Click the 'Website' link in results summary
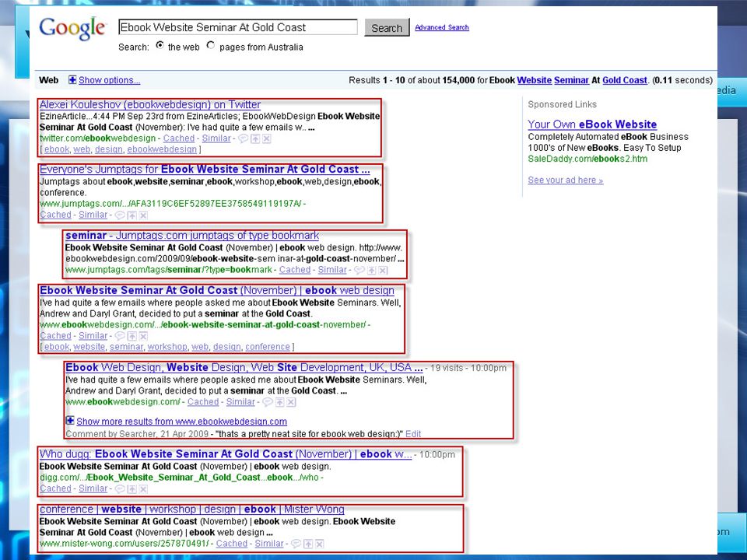 [x=534, y=80]
